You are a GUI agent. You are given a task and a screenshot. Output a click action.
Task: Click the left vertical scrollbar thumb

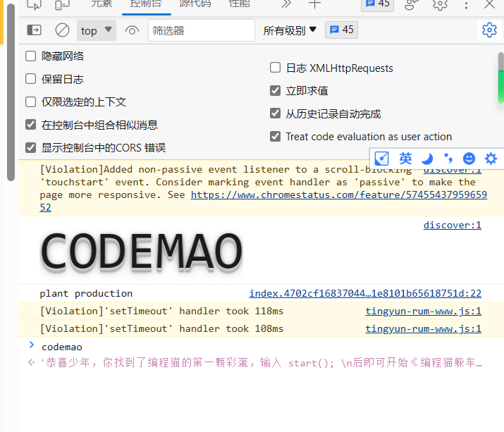pos(11,93)
